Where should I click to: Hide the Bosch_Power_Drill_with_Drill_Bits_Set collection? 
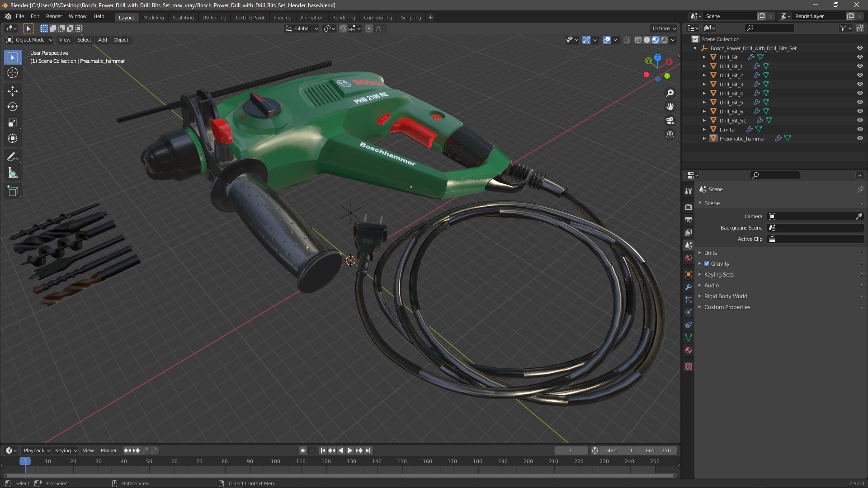click(x=860, y=48)
